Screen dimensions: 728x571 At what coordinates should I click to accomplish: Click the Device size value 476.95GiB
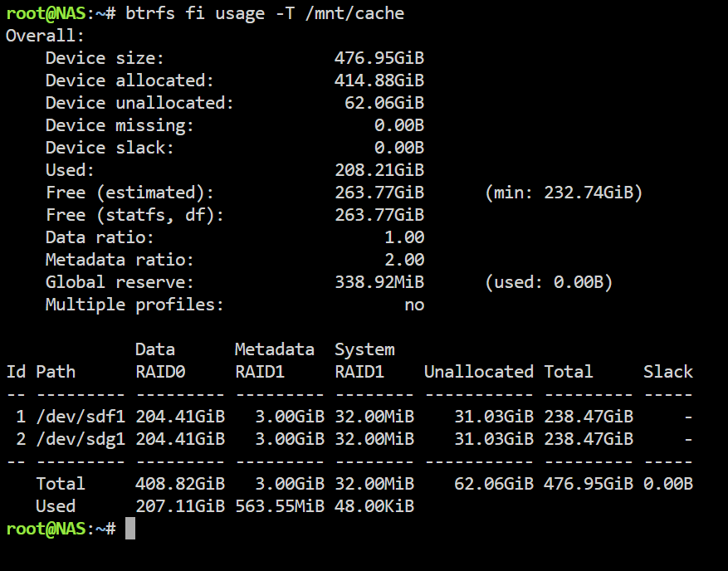379,58
